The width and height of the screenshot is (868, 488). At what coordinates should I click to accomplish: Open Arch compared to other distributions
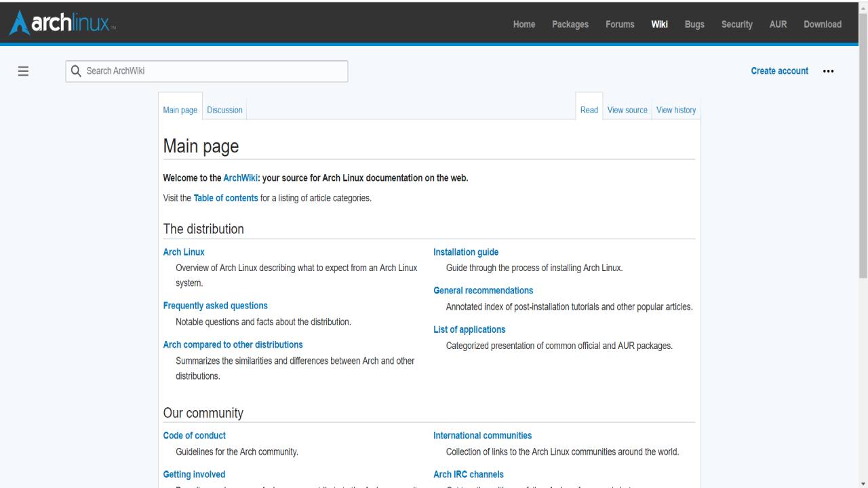[233, 345]
